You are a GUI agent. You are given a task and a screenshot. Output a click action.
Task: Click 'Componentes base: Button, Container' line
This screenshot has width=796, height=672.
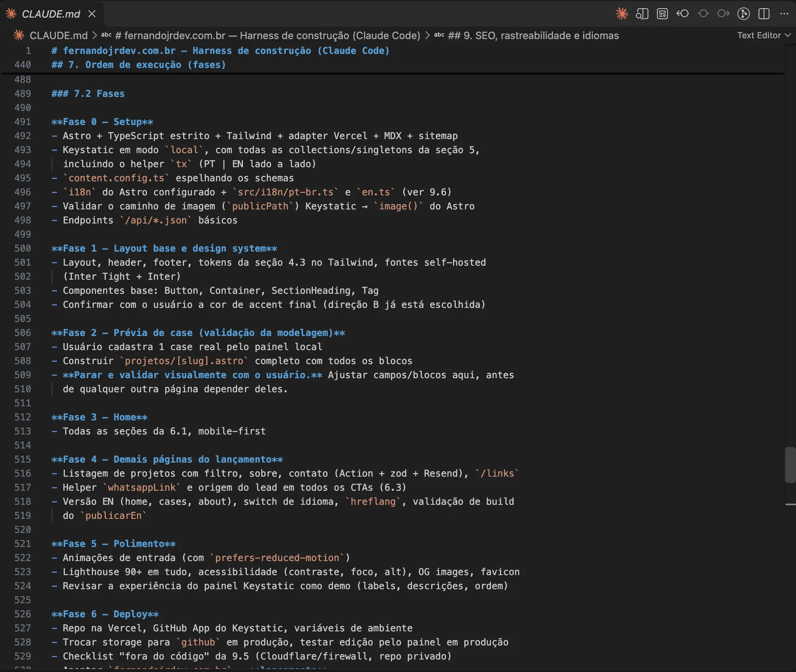click(215, 291)
